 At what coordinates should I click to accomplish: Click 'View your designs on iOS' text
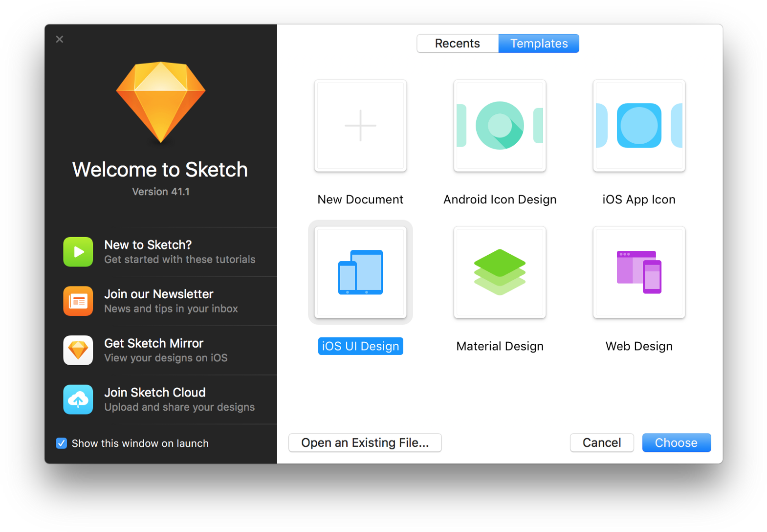point(166,358)
